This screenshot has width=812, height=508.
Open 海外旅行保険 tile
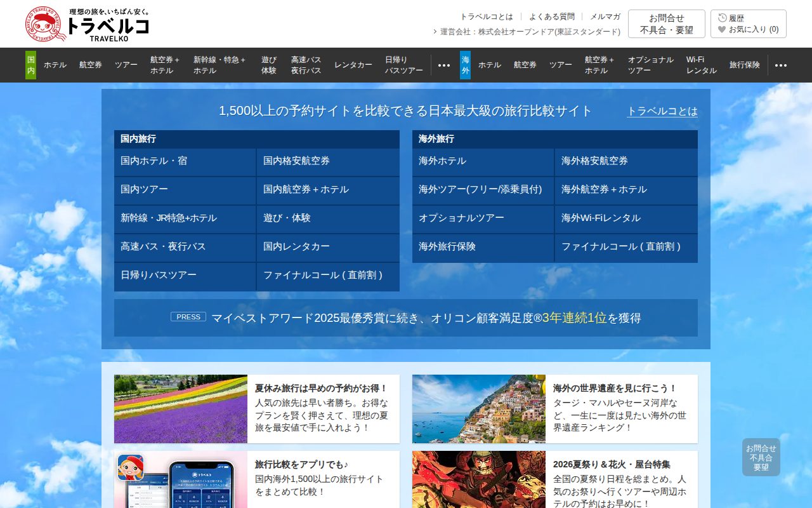pos(483,248)
